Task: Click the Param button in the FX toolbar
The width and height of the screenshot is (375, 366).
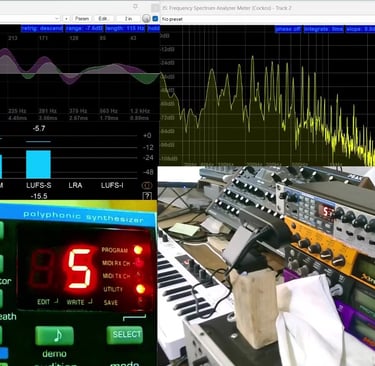Action: (x=82, y=19)
